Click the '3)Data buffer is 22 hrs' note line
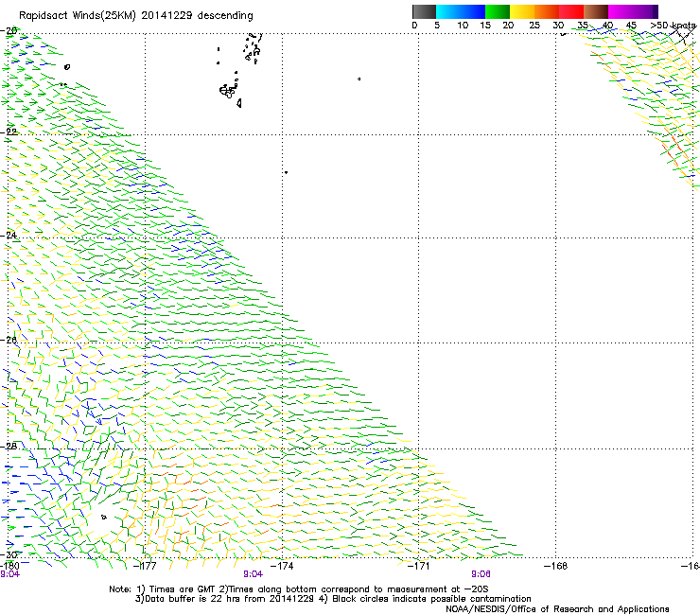 click(333, 599)
